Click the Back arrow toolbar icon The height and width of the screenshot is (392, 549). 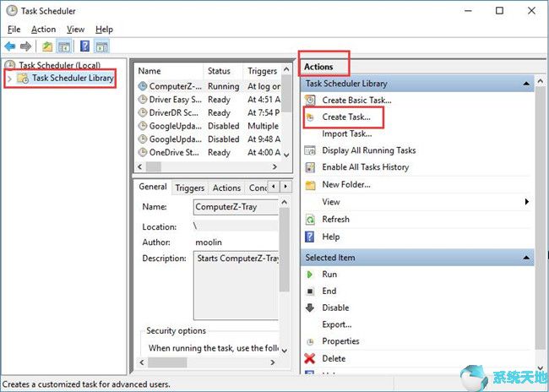(10, 46)
